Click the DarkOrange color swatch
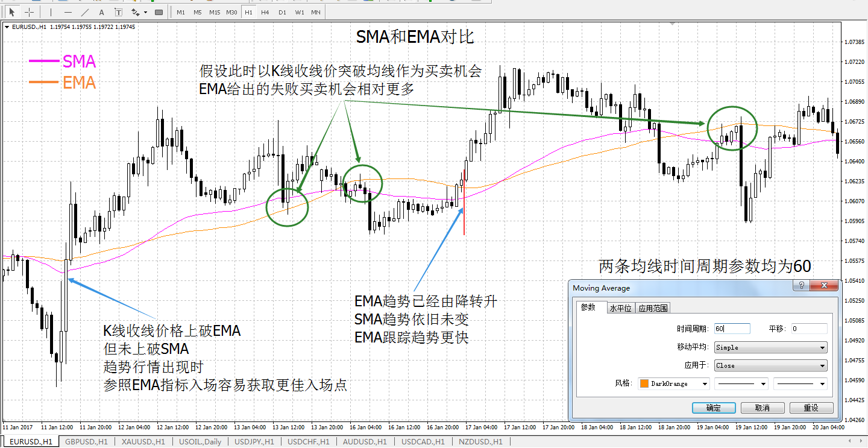 644,383
